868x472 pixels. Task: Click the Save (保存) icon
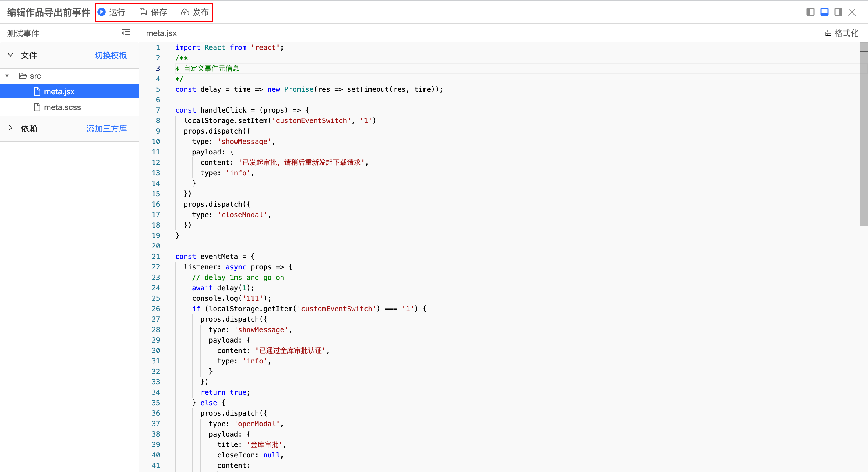[143, 12]
